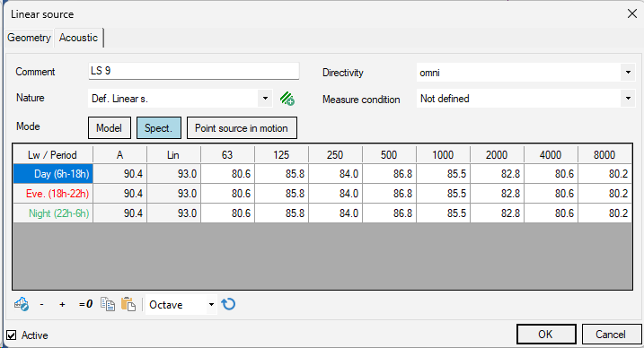644x348 pixels.
Task: Click the Night row 8000 Hz value 80.2
Action: [x=604, y=213]
